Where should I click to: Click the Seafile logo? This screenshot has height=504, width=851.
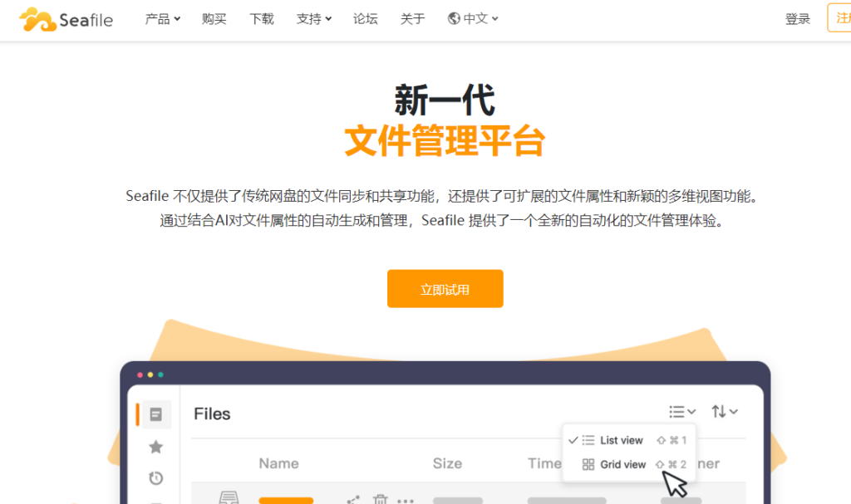coord(66,20)
